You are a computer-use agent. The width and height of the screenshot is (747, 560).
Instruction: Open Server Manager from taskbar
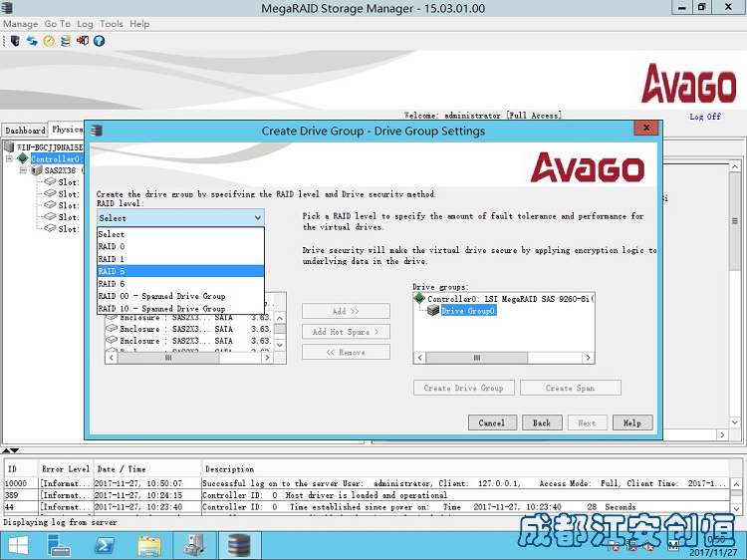[59, 546]
